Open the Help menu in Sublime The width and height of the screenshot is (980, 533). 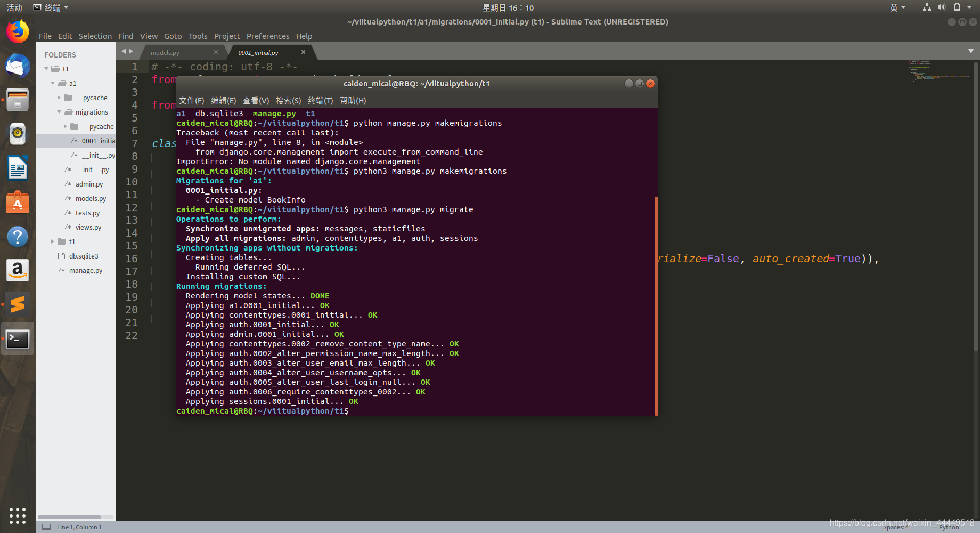tap(304, 36)
